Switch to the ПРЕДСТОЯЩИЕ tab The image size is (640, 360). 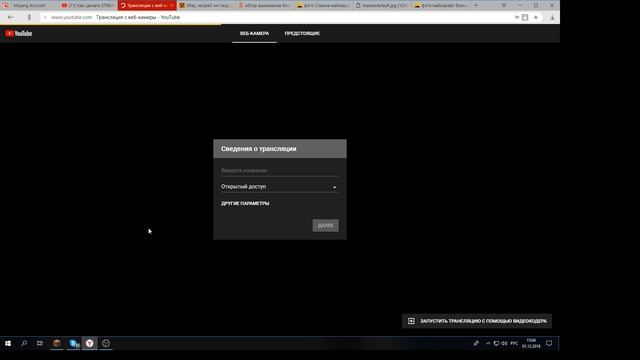coord(302,33)
